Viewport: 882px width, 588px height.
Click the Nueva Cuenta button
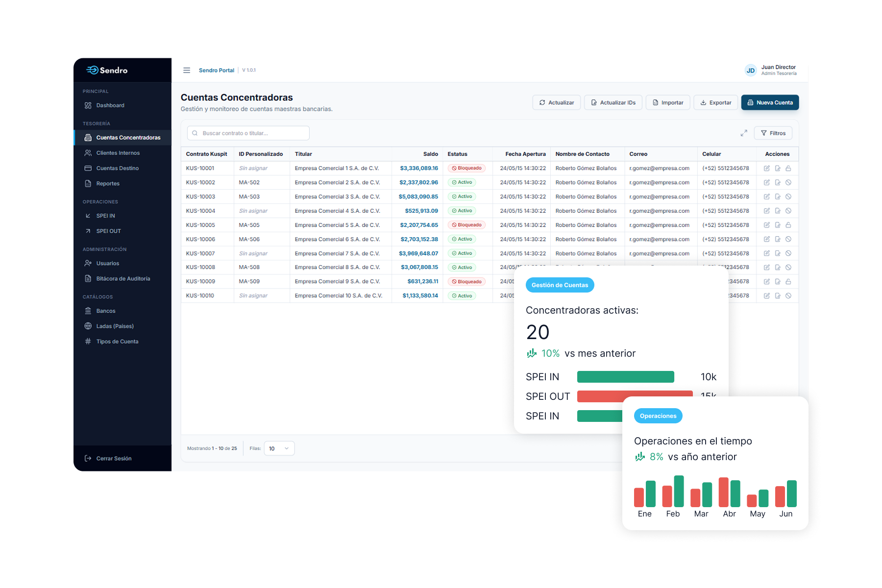click(x=769, y=102)
